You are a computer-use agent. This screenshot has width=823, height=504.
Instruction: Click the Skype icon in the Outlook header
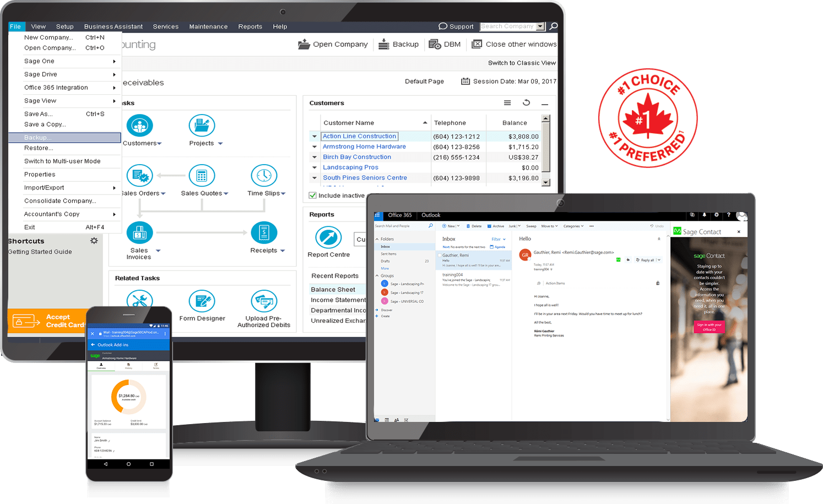click(692, 215)
